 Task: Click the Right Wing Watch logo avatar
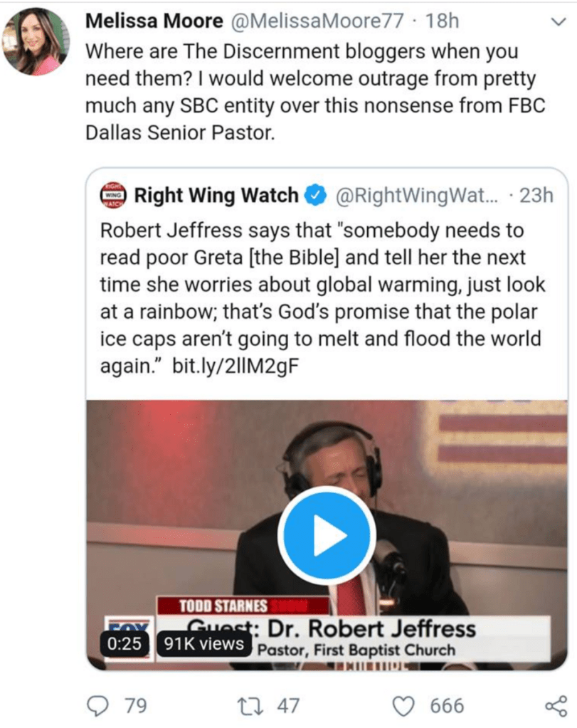(x=113, y=195)
